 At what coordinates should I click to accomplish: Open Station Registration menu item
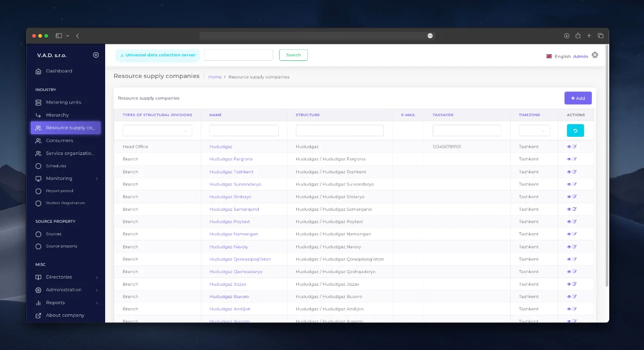pos(65,203)
